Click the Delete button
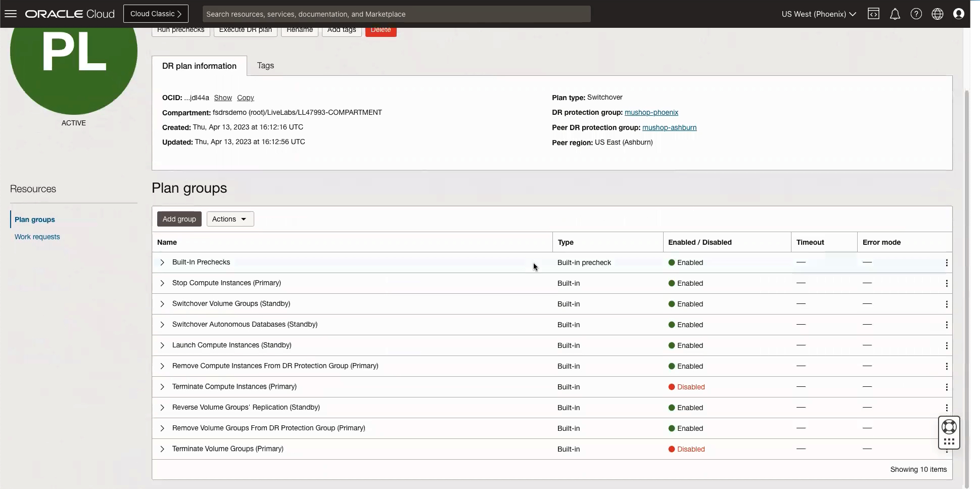The image size is (980, 489). [x=380, y=30]
